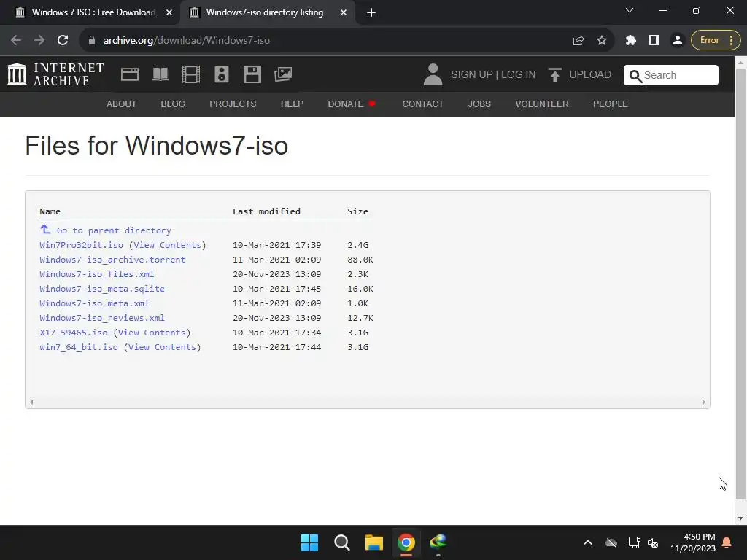
Task: Click the address bar URL
Action: [x=186, y=41]
